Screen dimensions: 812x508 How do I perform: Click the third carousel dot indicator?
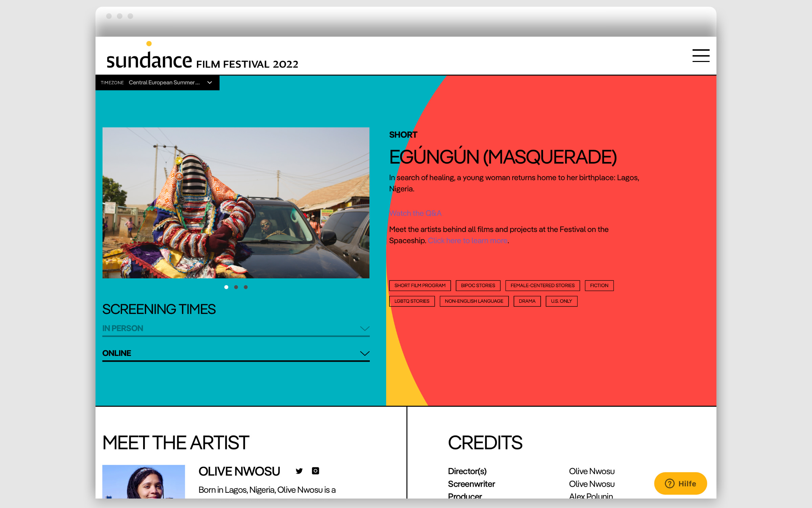pos(246,287)
